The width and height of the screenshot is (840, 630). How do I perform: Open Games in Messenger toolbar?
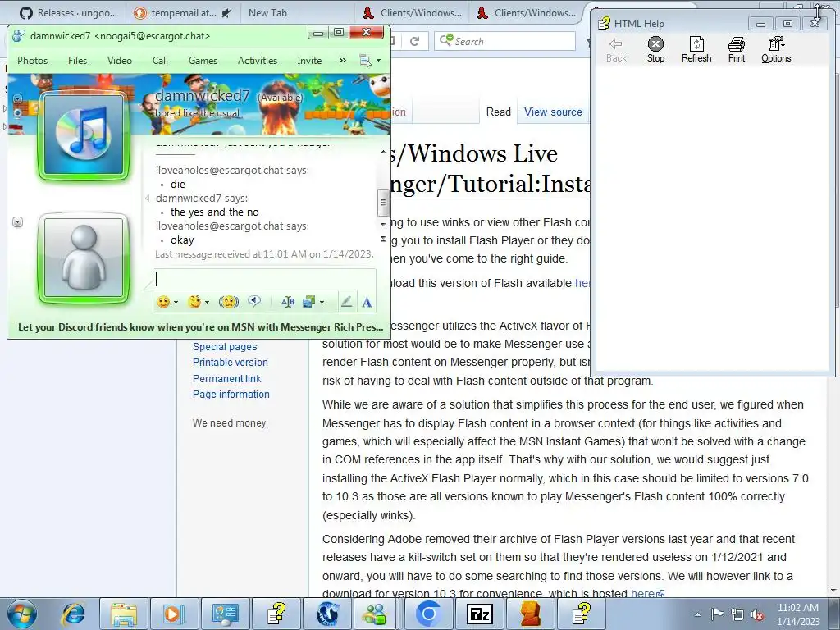click(203, 61)
